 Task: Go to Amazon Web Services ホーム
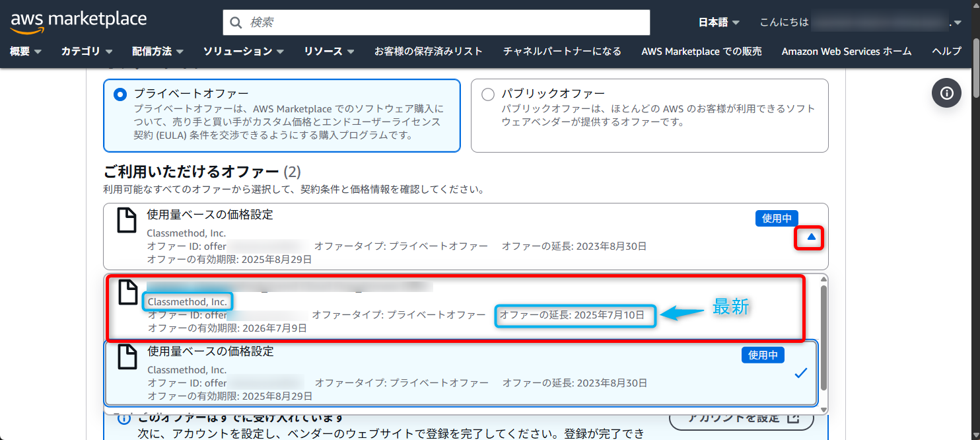tap(847, 51)
